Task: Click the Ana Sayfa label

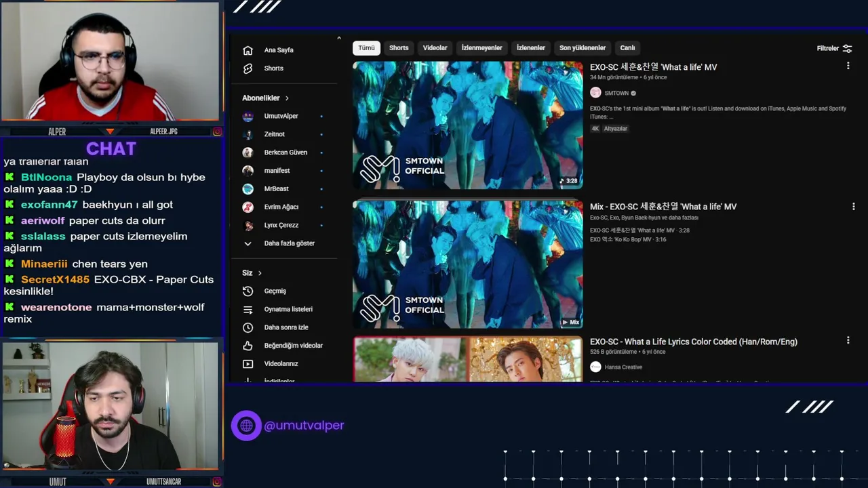Action: tap(279, 50)
